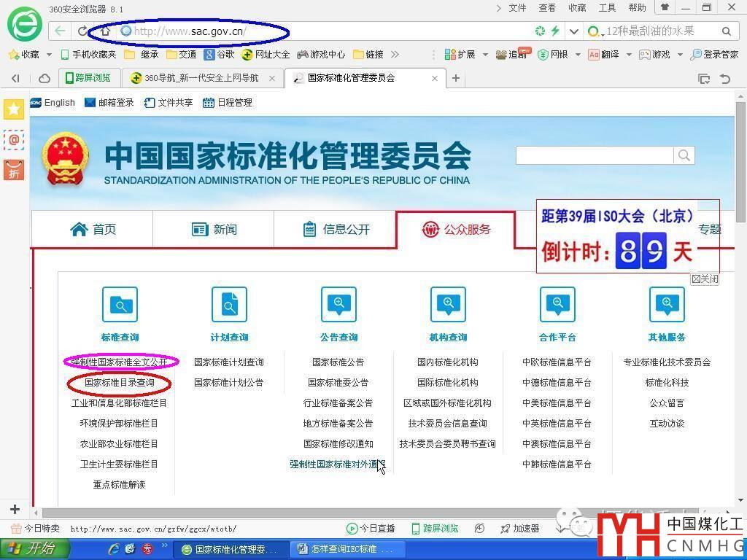Image resolution: width=747 pixels, height=560 pixels.
Task: Open the 工具 menu in the browser
Action: pyautogui.click(x=607, y=8)
